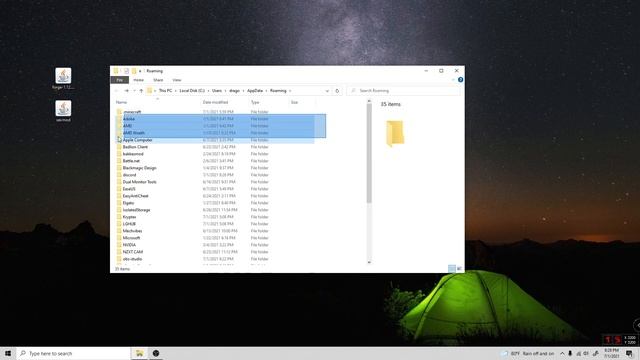The image size is (640, 360).
Task: Click the properties quick access icon
Action: click(x=126, y=71)
